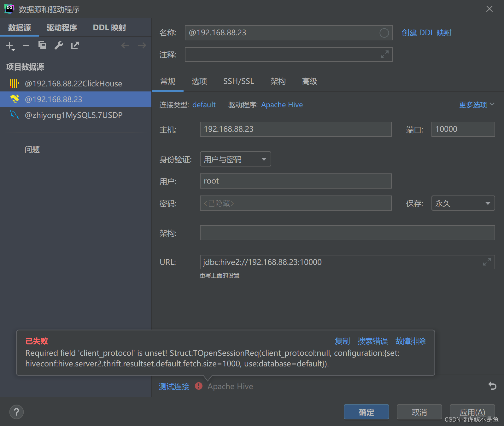Open password save dropdown 永久
This screenshot has height=426, width=504.
[x=463, y=203]
